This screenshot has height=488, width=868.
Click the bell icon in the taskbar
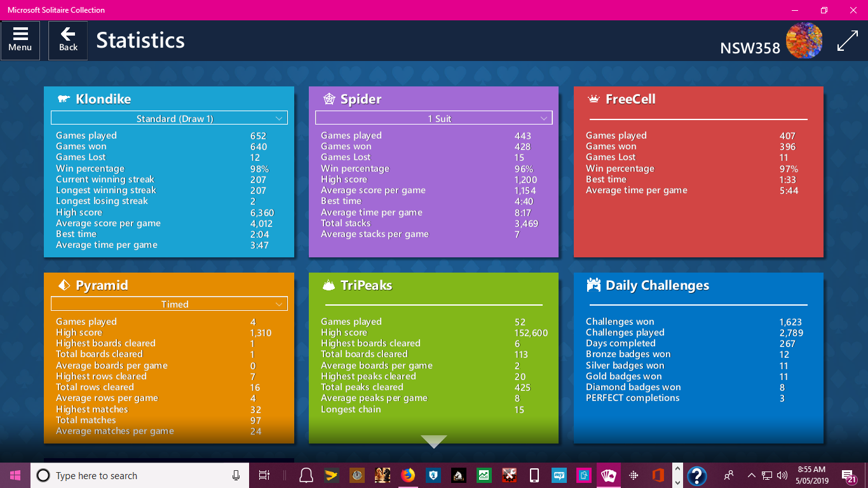pos(306,475)
